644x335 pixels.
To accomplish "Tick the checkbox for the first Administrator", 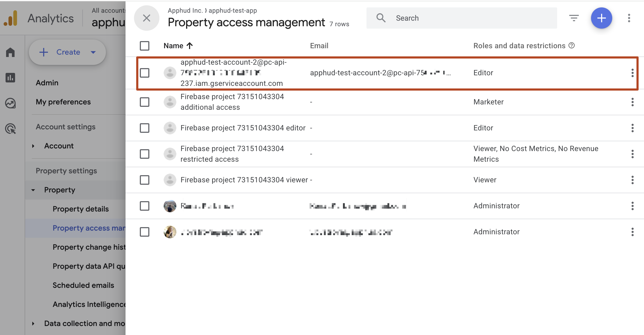I will (145, 206).
